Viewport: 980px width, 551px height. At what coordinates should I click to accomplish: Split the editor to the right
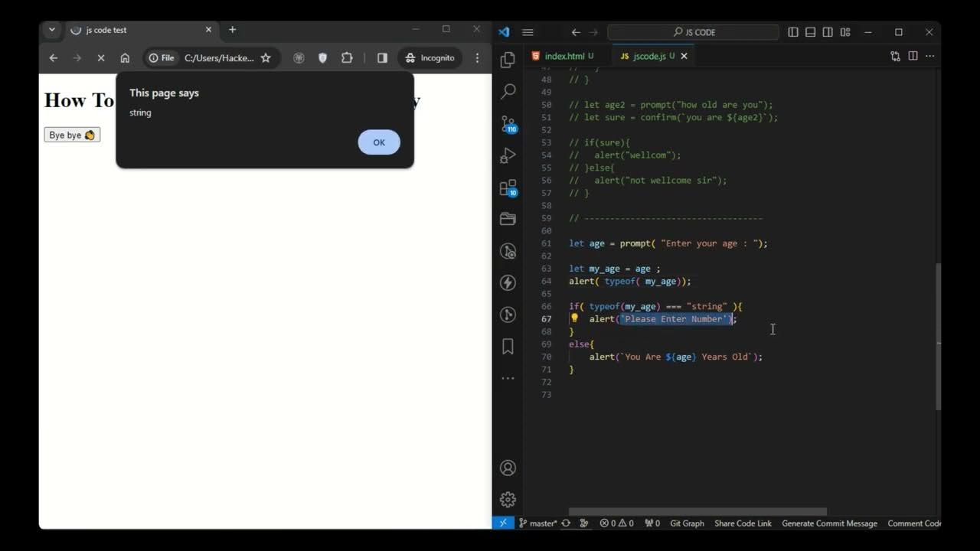913,56
